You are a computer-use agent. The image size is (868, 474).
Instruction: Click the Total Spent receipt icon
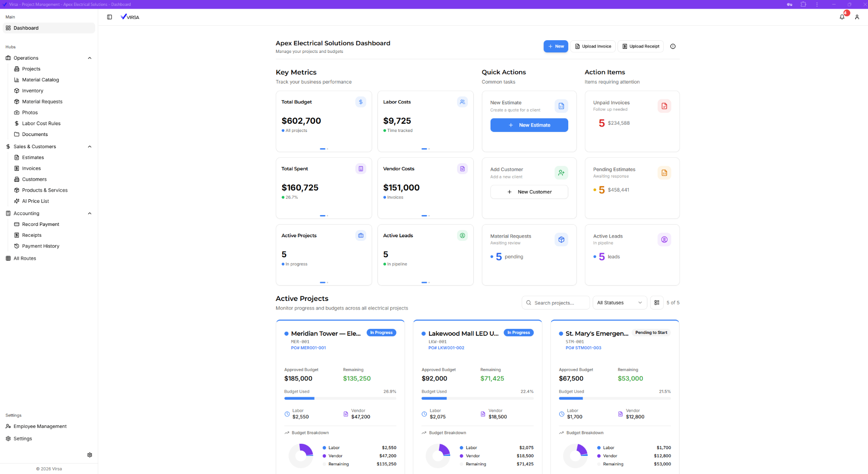tap(361, 169)
